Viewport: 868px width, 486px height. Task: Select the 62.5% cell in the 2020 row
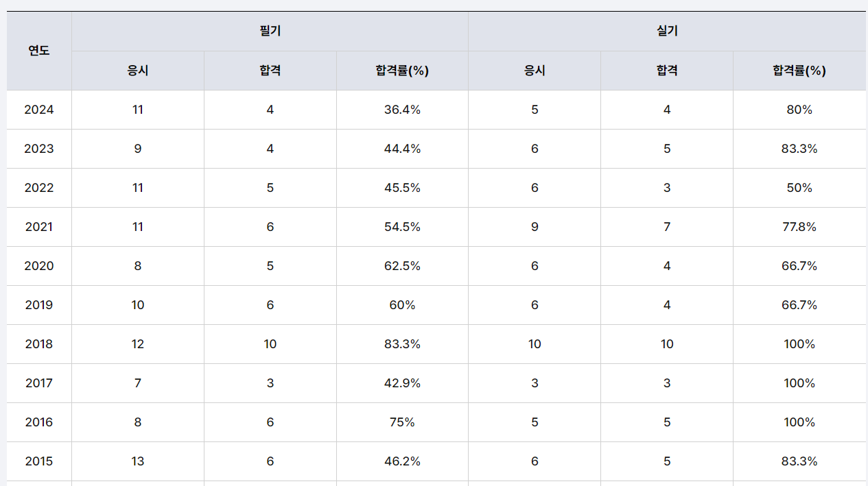coord(402,266)
